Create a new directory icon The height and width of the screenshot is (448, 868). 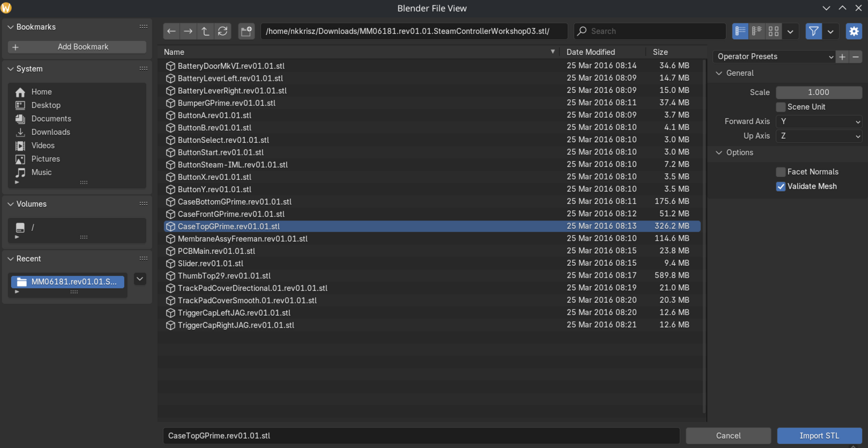(246, 31)
